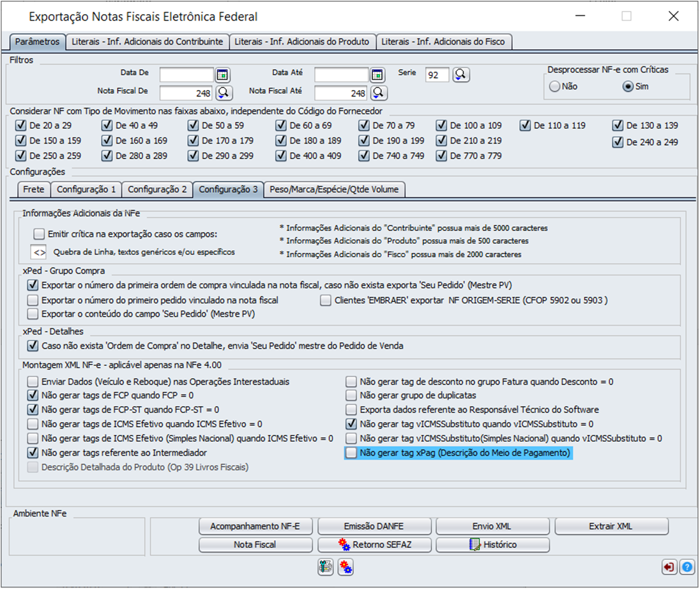Check 'Exportar o número do primeiro pedido vinculado'

(x=33, y=300)
